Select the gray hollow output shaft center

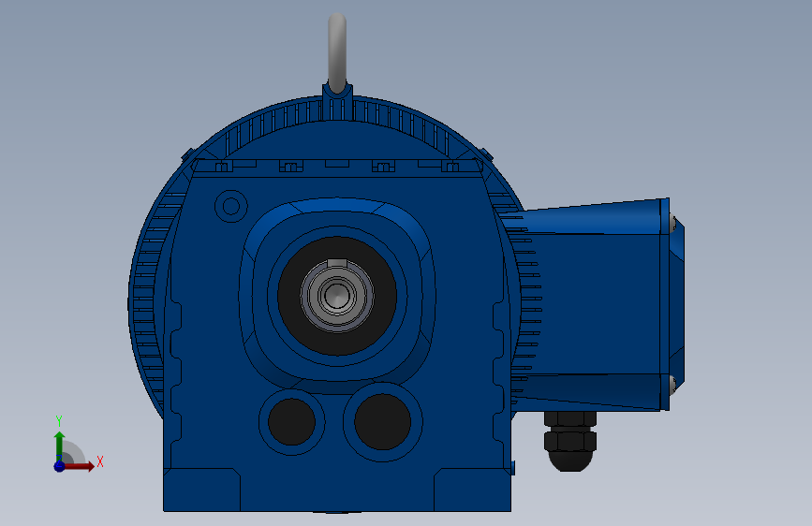pyautogui.click(x=337, y=296)
